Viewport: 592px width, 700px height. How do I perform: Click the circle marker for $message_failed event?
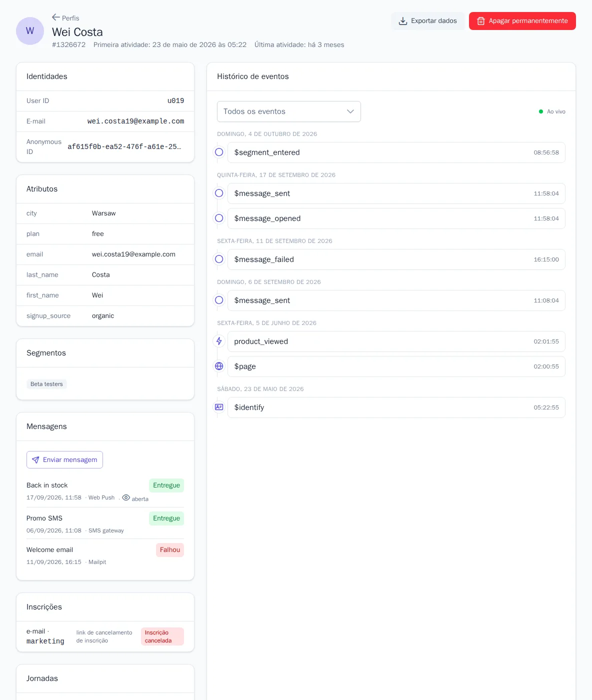[219, 259]
